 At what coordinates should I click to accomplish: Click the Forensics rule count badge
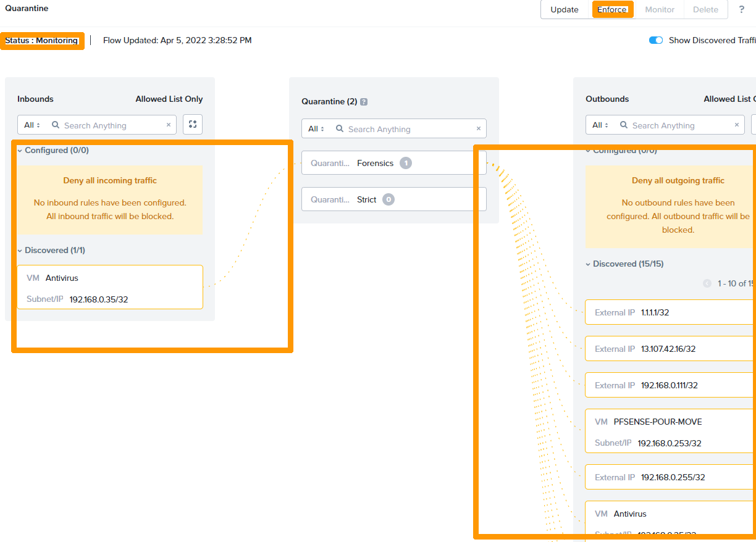click(x=405, y=162)
